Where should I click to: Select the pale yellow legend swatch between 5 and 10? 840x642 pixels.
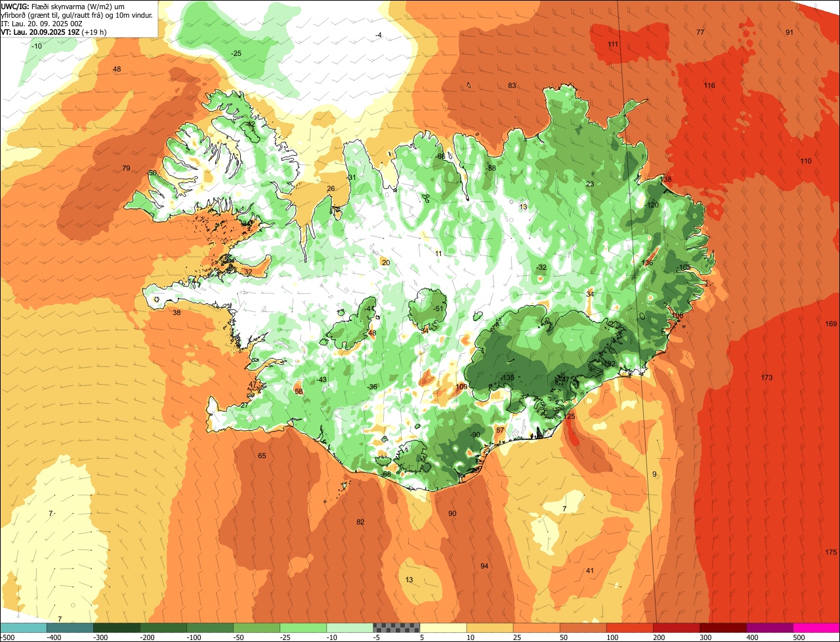[443, 628]
